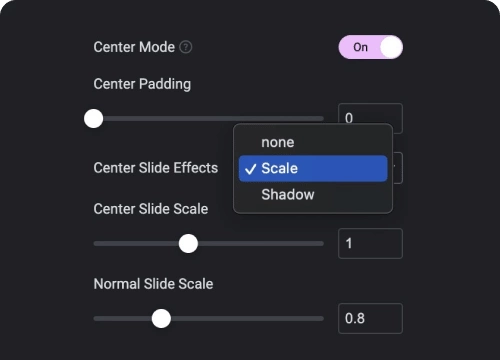500x360 pixels.
Task: Focus the Normal Slide Scale field showing 0.8
Action: click(x=370, y=318)
